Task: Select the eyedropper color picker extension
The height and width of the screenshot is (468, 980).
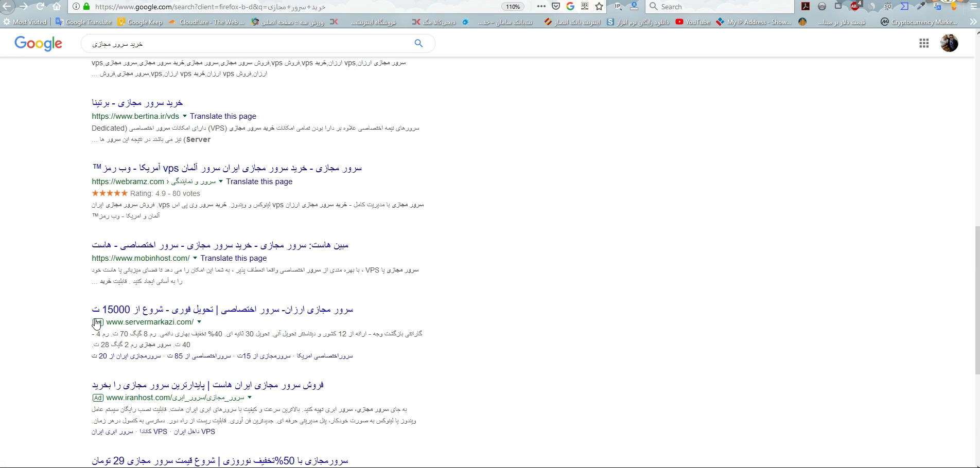Action: pyautogui.click(x=921, y=7)
